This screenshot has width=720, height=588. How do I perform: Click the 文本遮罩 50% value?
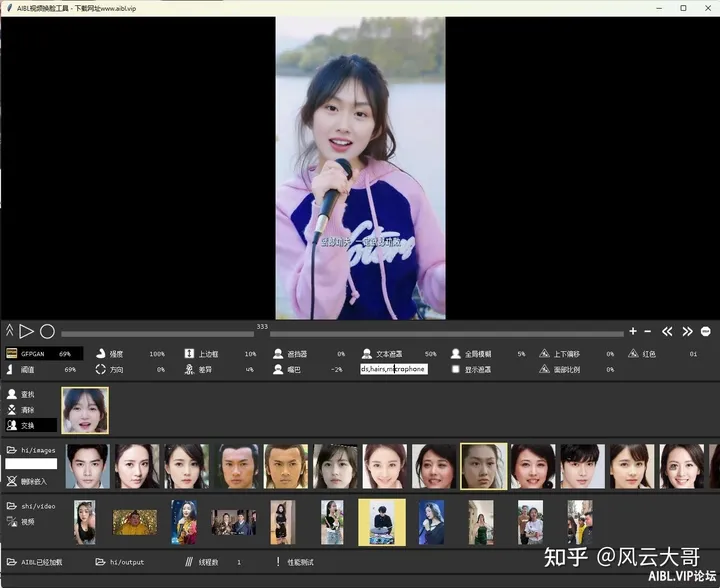430,354
